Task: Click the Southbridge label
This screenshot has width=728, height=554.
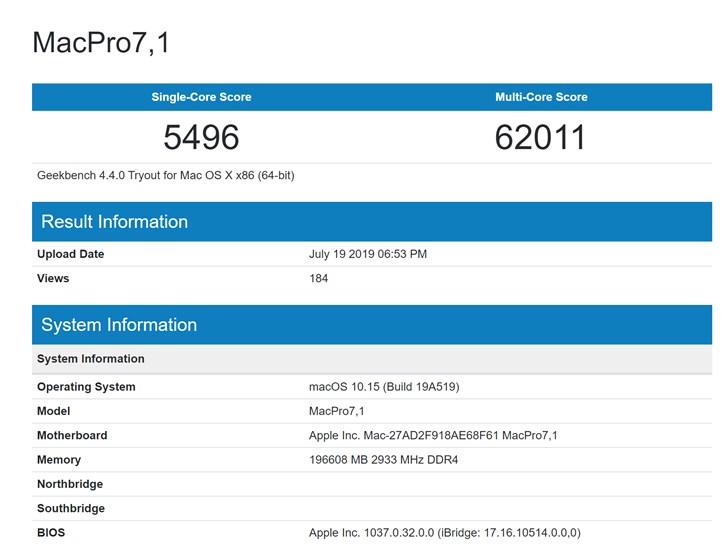Action: (x=71, y=508)
